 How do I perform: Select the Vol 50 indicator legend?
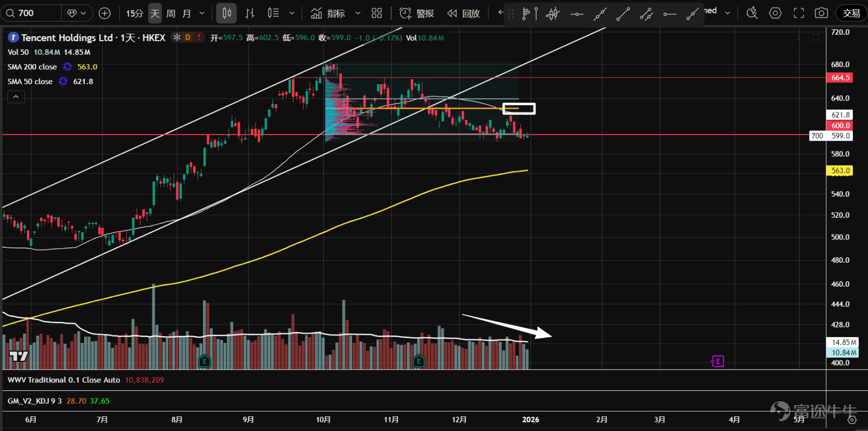(x=18, y=52)
